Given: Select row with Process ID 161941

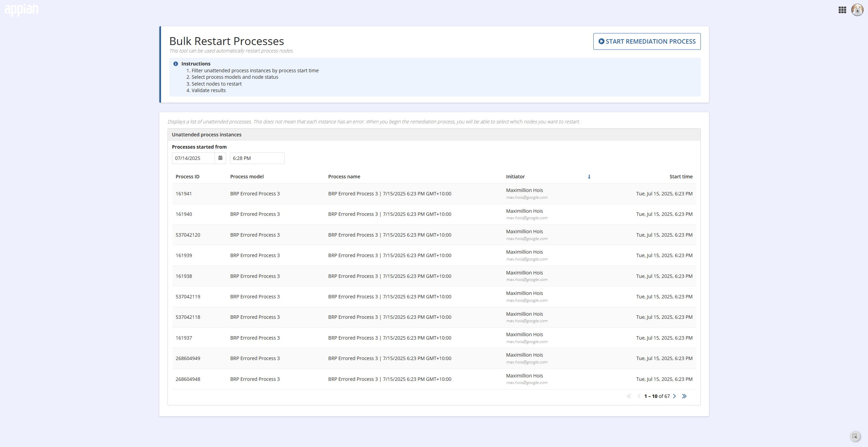Looking at the screenshot, I should [x=434, y=194].
